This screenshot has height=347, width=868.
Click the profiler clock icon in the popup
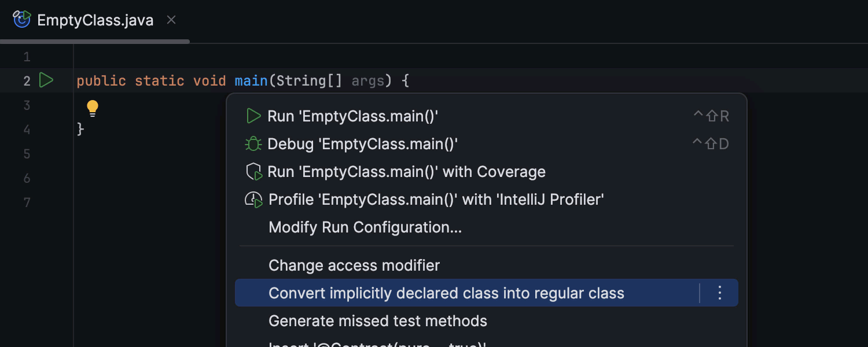coord(254,200)
